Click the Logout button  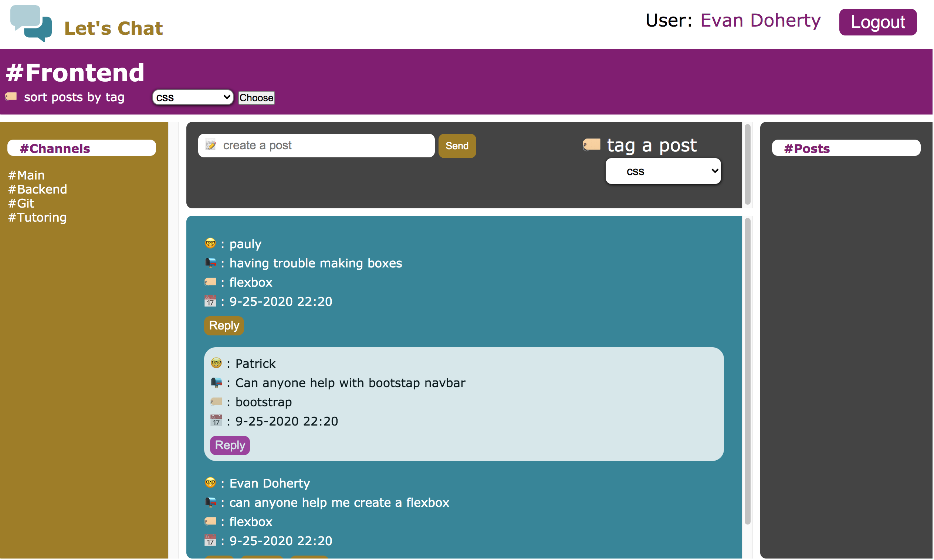tap(877, 22)
